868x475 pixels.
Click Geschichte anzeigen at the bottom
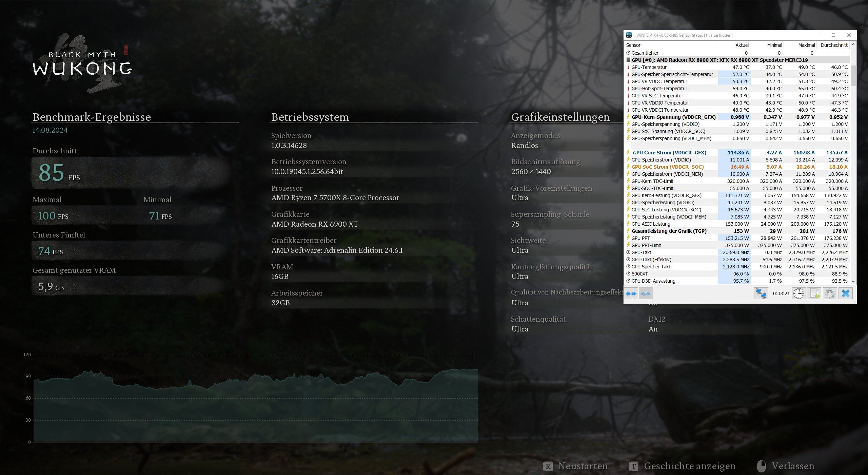[689, 466]
